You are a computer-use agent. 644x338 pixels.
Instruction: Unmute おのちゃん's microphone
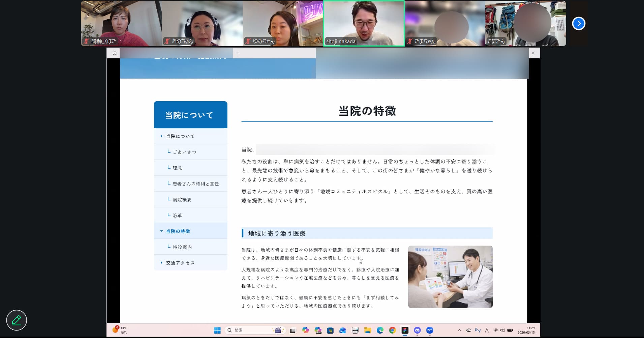(167, 41)
